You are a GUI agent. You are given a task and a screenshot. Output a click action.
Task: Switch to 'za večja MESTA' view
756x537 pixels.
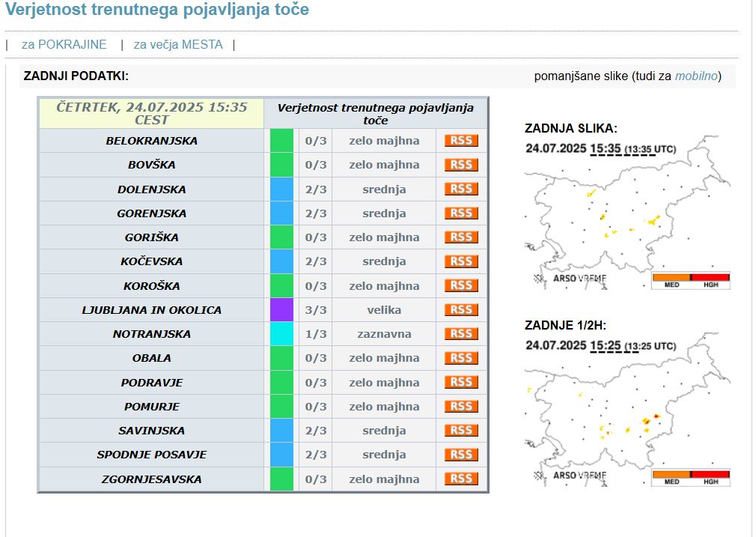pyautogui.click(x=178, y=44)
